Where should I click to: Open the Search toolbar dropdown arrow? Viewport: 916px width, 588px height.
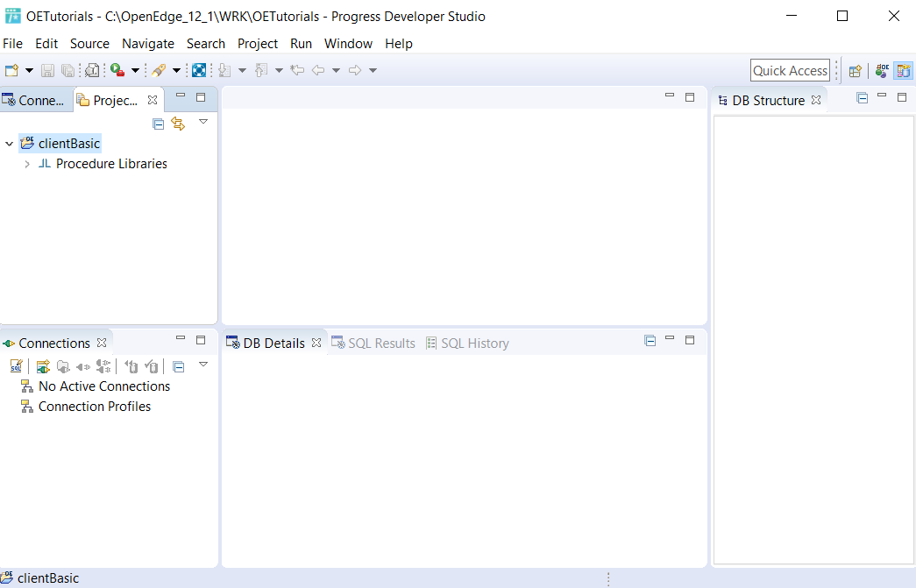176,71
